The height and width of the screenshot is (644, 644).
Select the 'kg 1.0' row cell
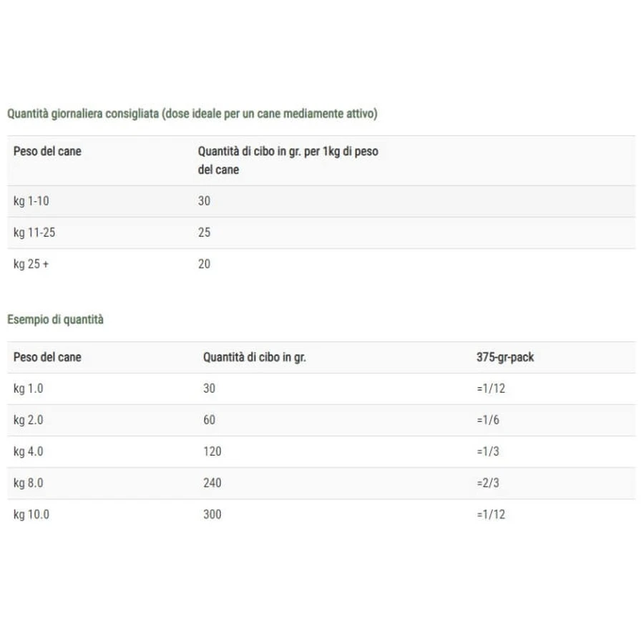29,389
